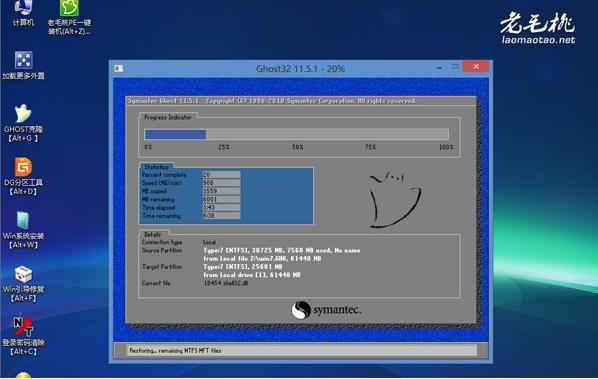Screen dimensions: 598x379
Task: Click the Symantec logo in Ghost
Action: (326, 310)
